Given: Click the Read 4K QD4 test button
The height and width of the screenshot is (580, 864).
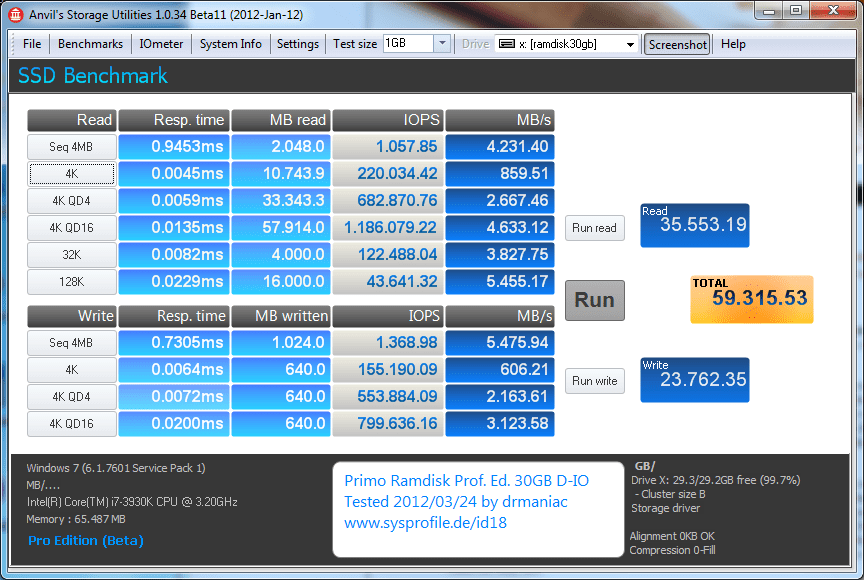Looking at the screenshot, I should pyautogui.click(x=72, y=200).
